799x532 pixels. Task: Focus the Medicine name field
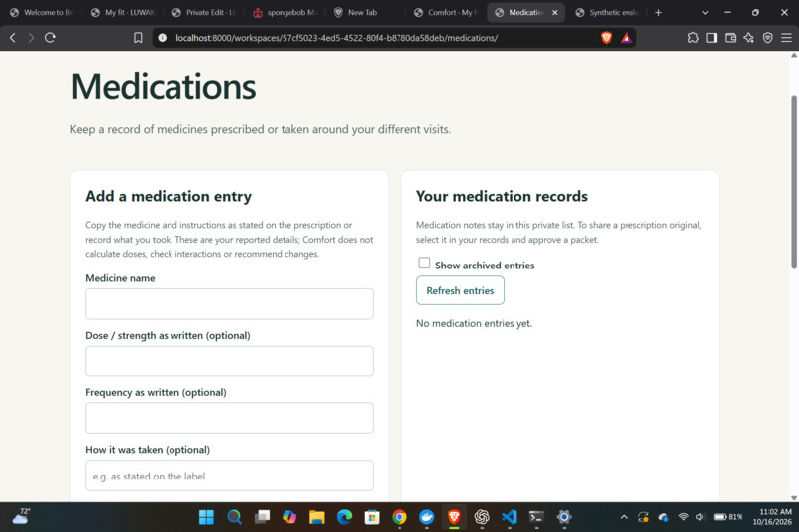229,304
